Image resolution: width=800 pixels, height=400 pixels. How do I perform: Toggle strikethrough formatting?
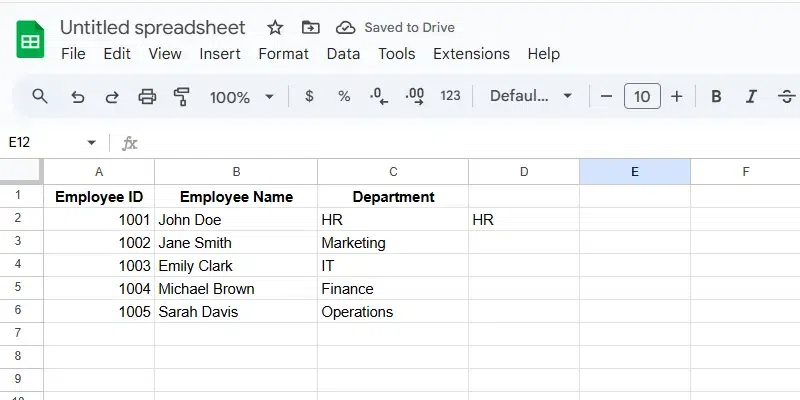[x=786, y=97]
